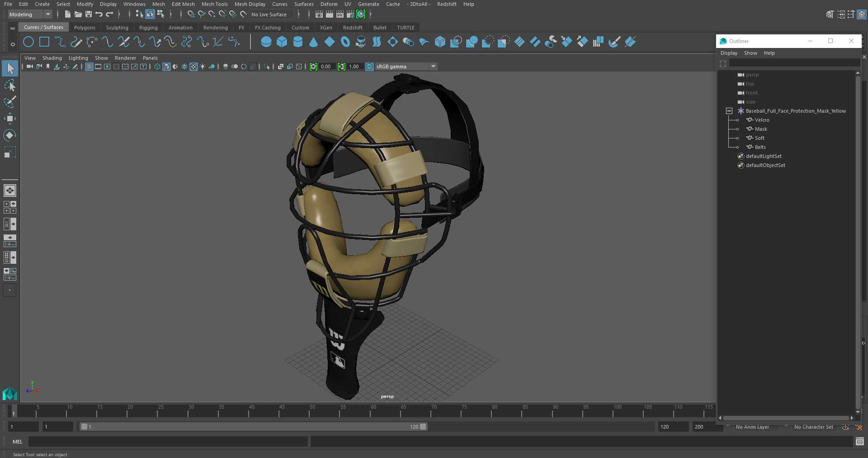Select the Lasso selection tool
The width and height of the screenshot is (868, 458).
pyautogui.click(x=10, y=86)
